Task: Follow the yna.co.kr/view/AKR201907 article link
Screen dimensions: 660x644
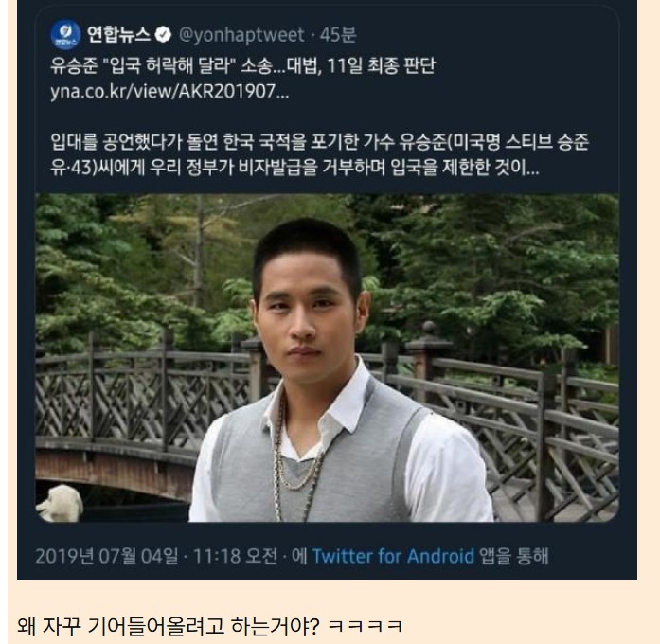Action: click(x=169, y=91)
